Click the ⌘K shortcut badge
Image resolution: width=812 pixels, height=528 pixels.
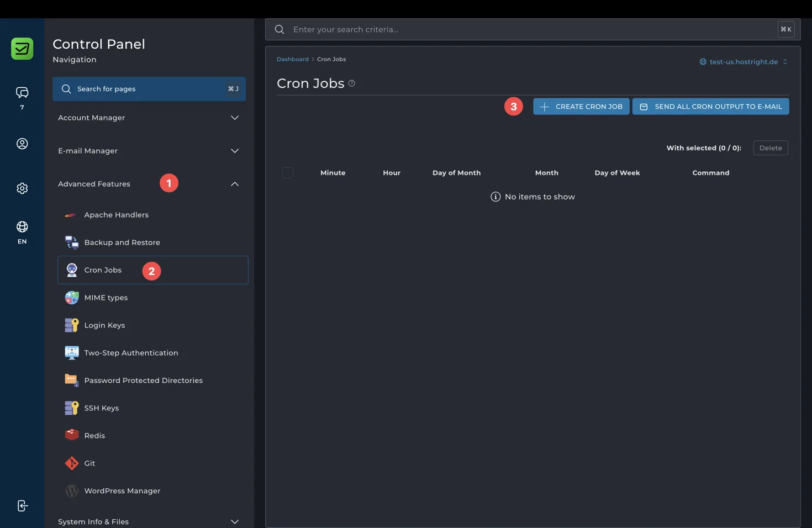pyautogui.click(x=786, y=29)
